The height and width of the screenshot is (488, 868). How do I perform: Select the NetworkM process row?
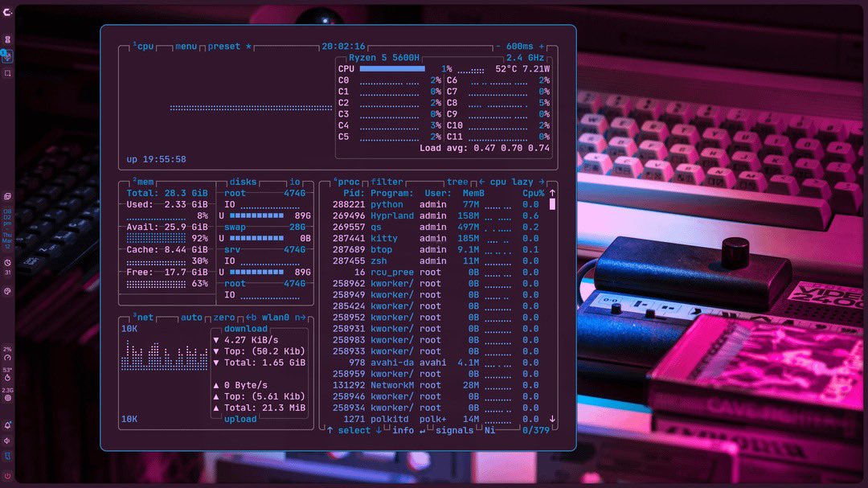click(436, 385)
